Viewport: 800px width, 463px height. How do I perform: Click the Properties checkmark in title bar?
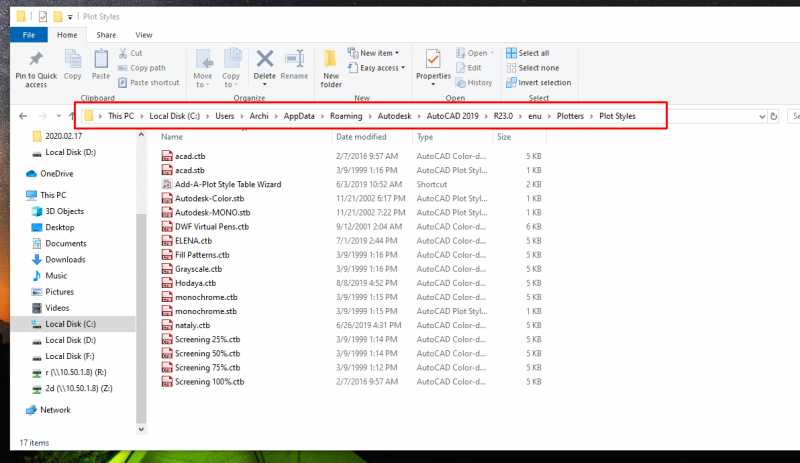tap(43, 17)
